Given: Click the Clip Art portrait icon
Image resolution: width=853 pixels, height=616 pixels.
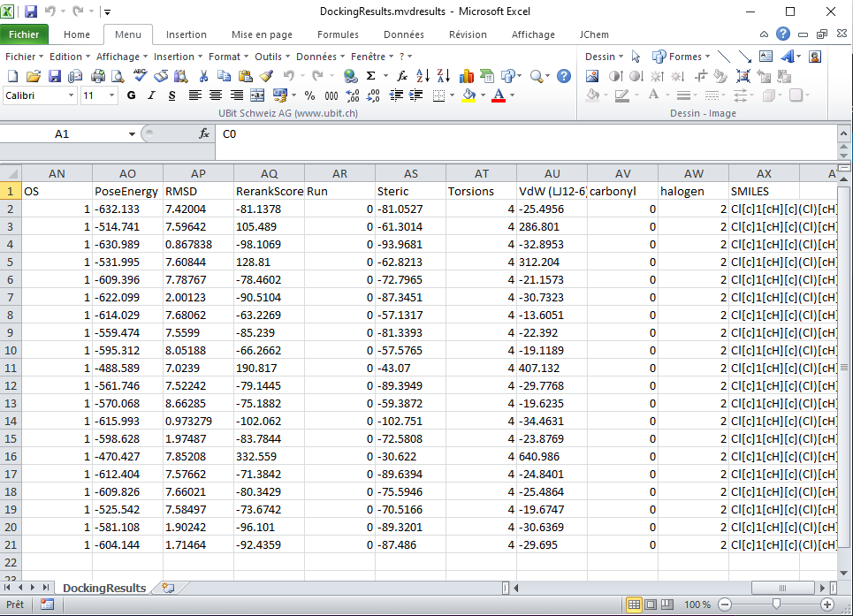Looking at the screenshot, I should pos(815,57).
